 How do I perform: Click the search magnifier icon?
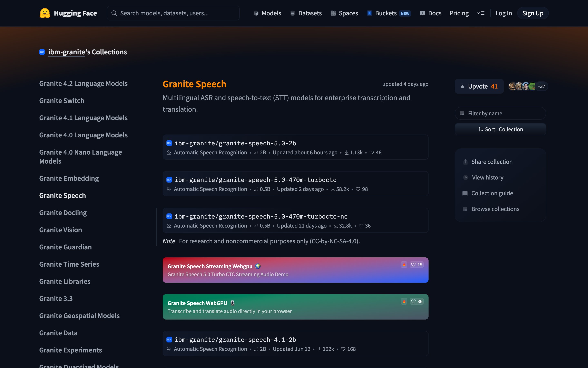click(x=114, y=13)
